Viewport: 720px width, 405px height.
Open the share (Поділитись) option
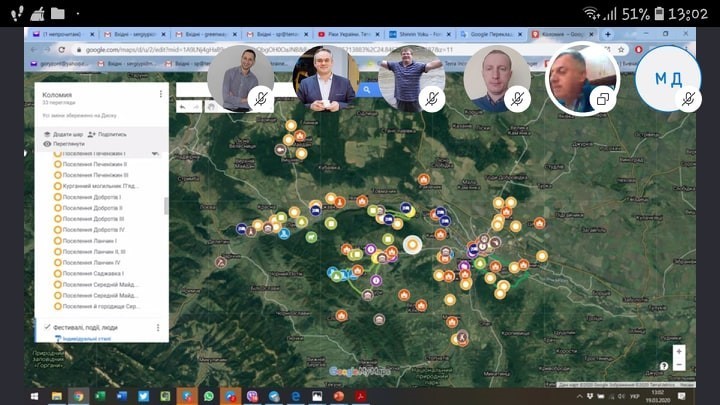[x=107, y=133]
